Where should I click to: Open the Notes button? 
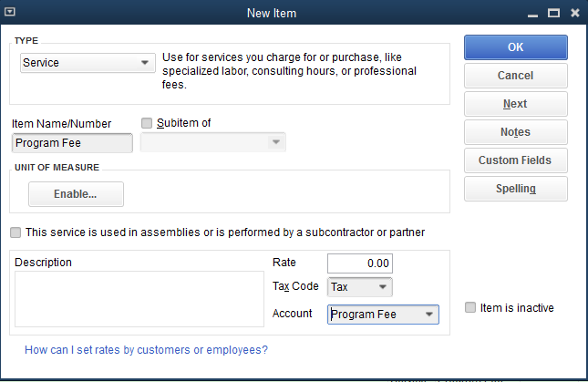click(516, 132)
